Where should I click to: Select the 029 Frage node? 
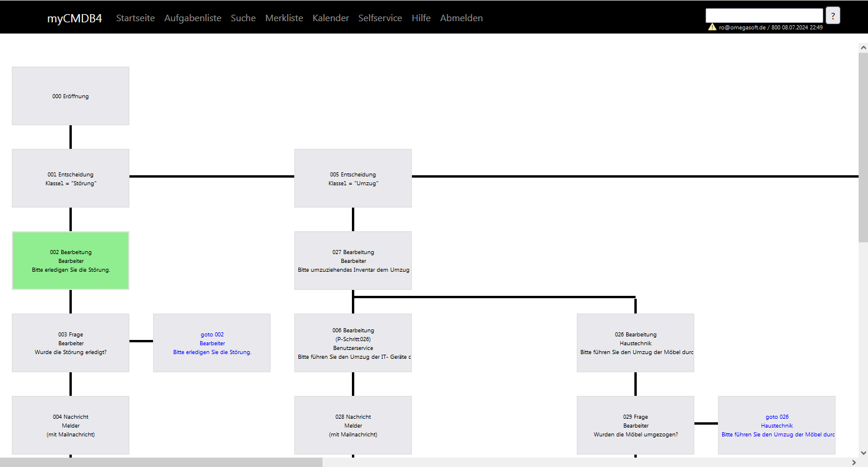coord(636,425)
